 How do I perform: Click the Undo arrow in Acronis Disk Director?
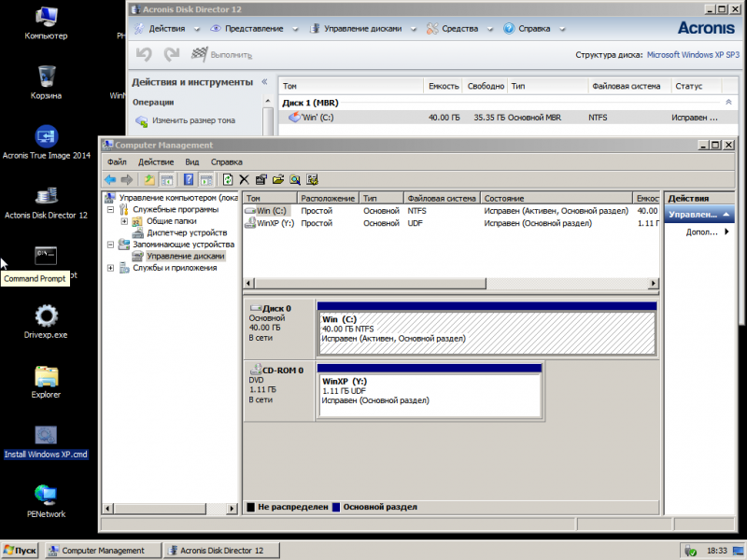pos(144,54)
